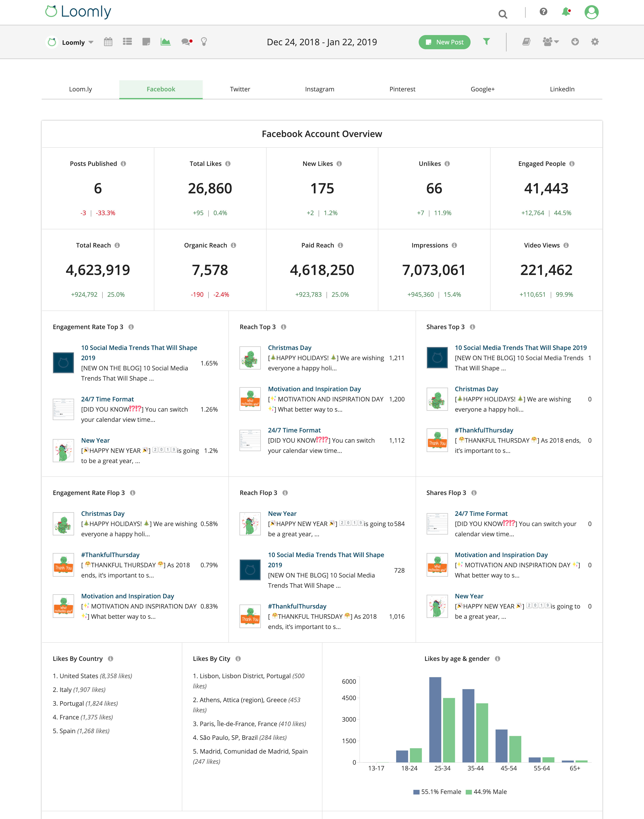
Task: Open 24/7 Time Format in Engagement Rate Top 3
Action: 108,399
